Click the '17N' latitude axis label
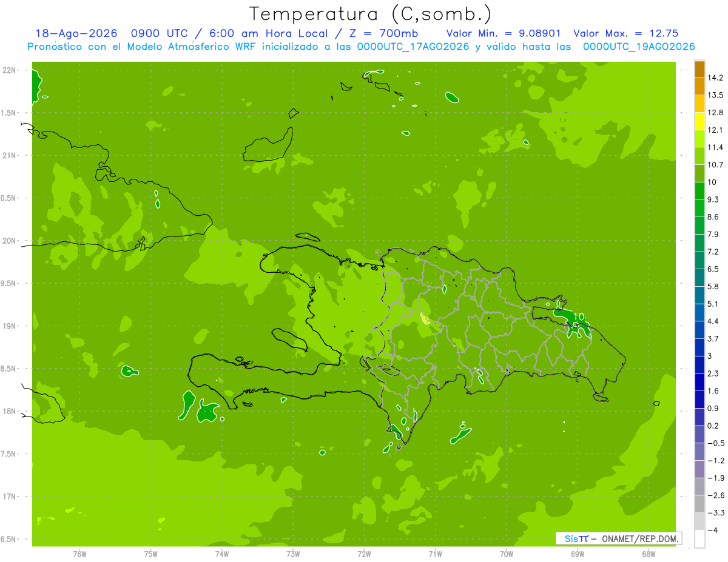728x562 pixels. 10,497
